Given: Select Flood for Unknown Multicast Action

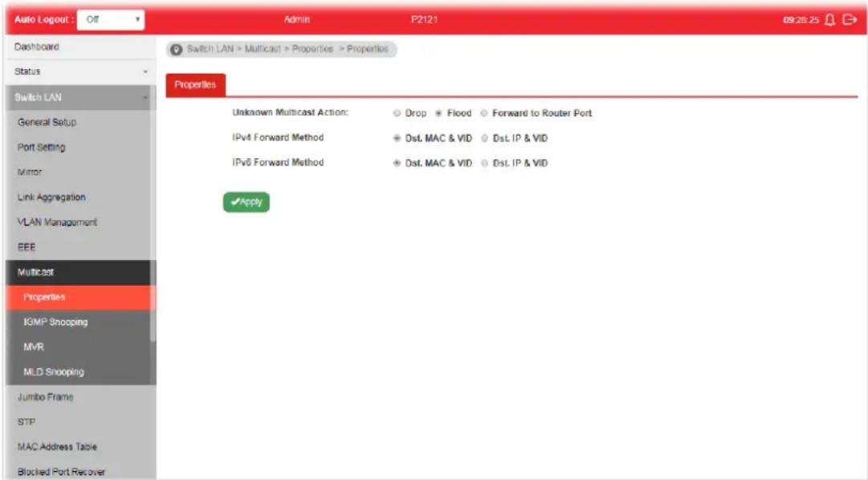Looking at the screenshot, I should 438,113.
